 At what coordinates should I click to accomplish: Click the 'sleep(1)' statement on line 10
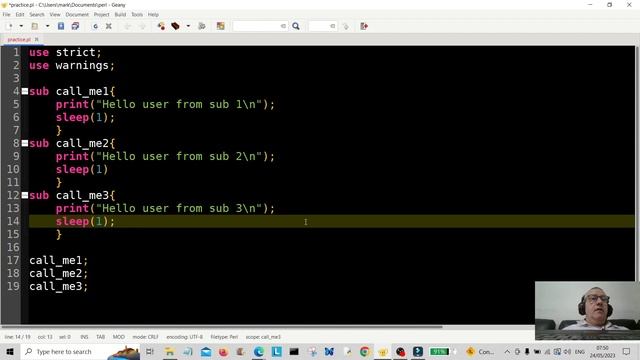pos(82,169)
